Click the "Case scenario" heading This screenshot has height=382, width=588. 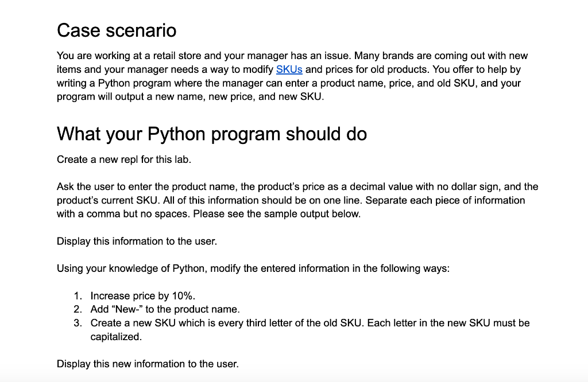(x=117, y=30)
